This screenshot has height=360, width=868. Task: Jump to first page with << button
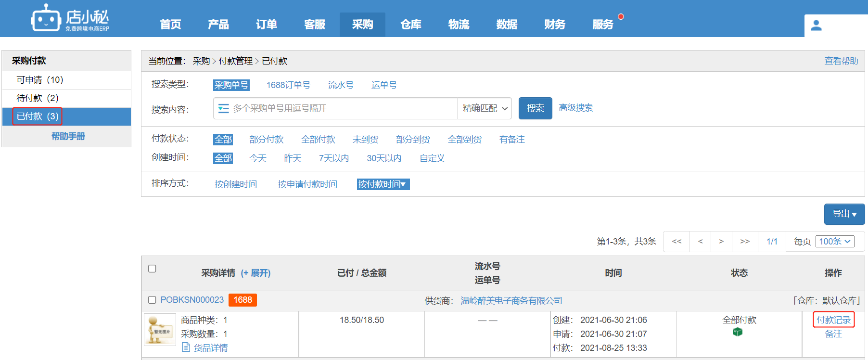(677, 242)
